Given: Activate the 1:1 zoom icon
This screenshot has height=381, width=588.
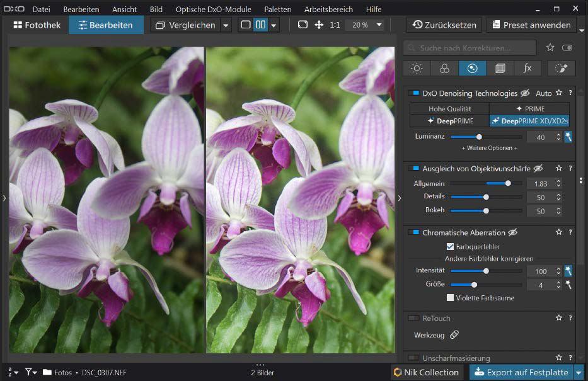Looking at the screenshot, I should tap(335, 25).
